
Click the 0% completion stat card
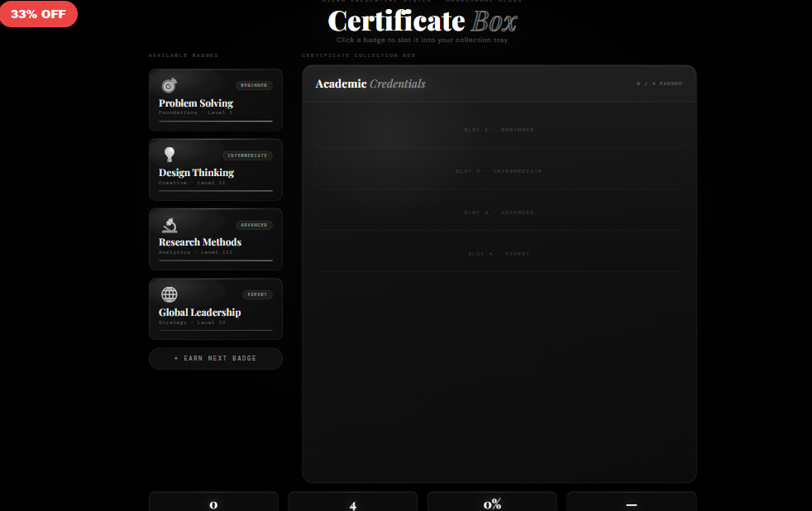coord(491,502)
